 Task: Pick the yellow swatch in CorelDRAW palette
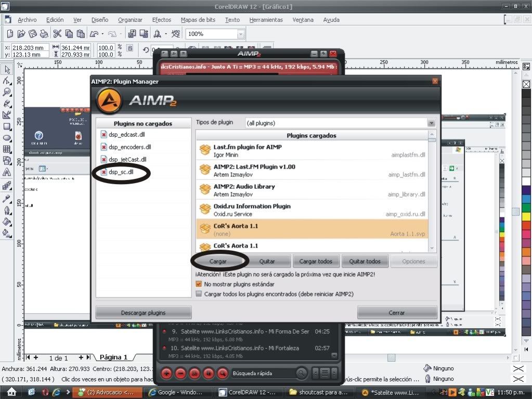pos(526,216)
